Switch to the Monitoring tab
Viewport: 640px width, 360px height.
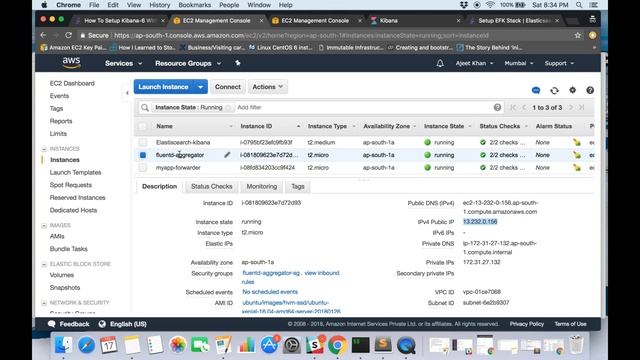point(262,187)
